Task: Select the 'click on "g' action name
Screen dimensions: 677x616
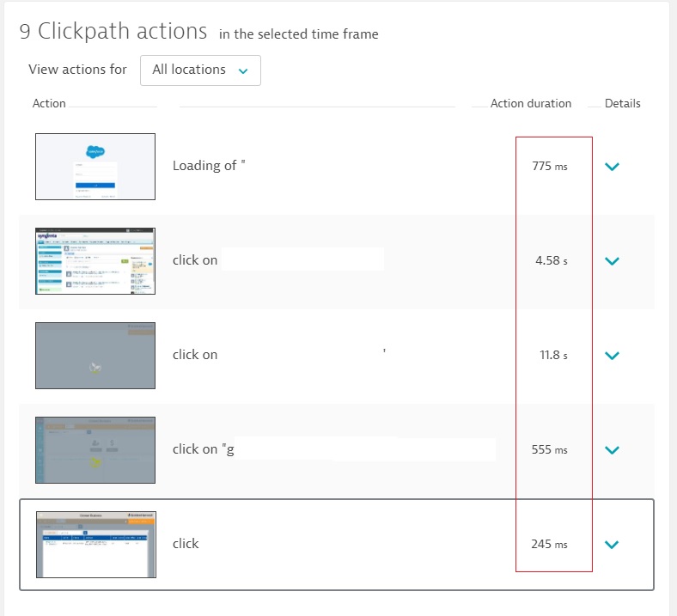Action: [203, 449]
